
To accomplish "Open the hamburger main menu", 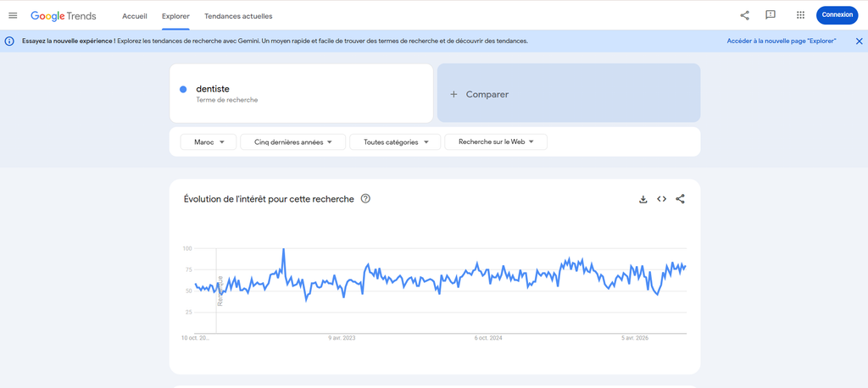I will 13,15.
